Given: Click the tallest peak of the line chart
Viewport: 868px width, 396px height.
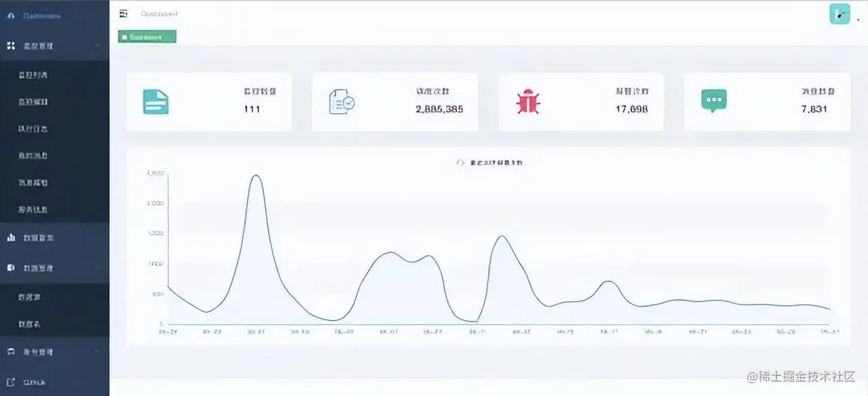Looking at the screenshot, I should tap(256, 176).
